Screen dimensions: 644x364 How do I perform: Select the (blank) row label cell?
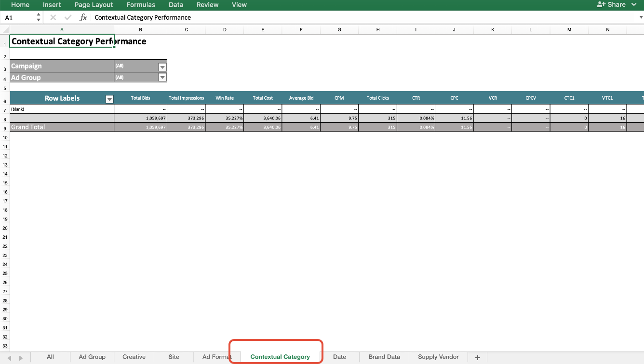click(x=62, y=109)
